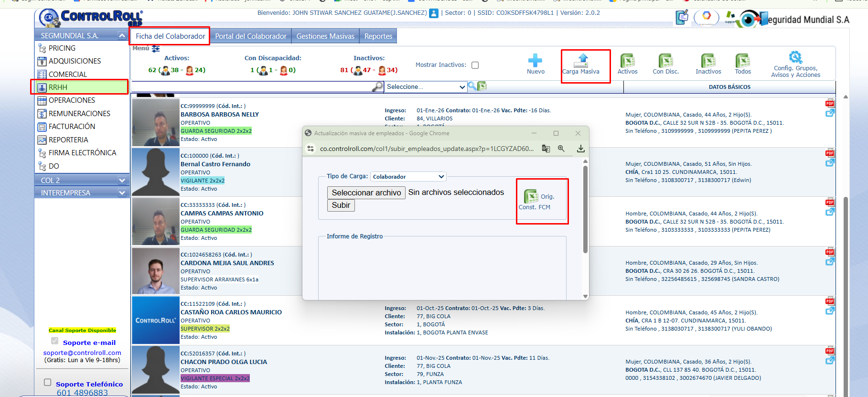Expand the COL 2 section
This screenshot has width=868, height=397.
click(122, 181)
